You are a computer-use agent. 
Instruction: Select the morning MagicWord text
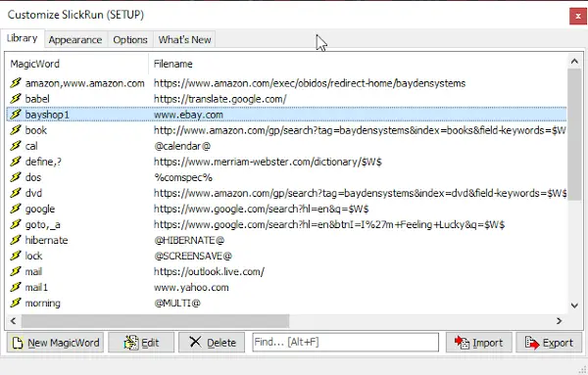(x=43, y=304)
